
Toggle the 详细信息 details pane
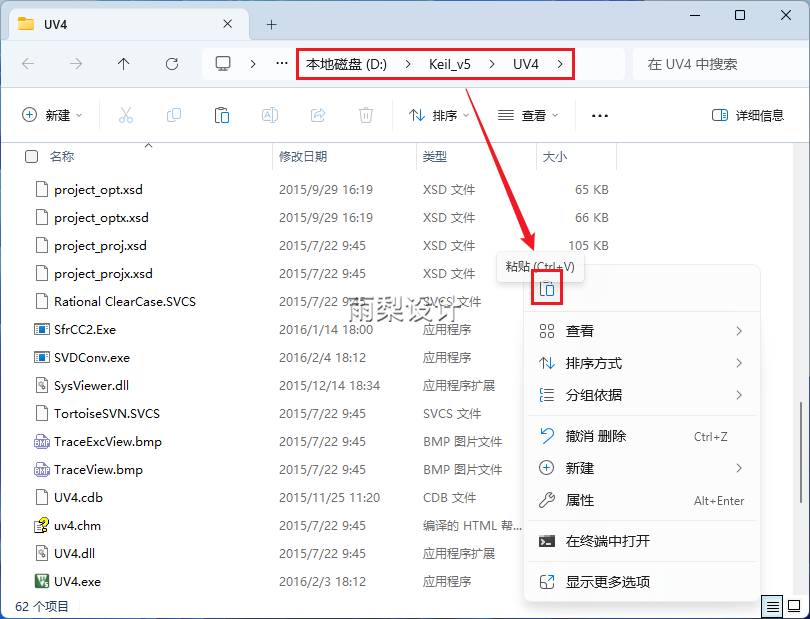(747, 115)
